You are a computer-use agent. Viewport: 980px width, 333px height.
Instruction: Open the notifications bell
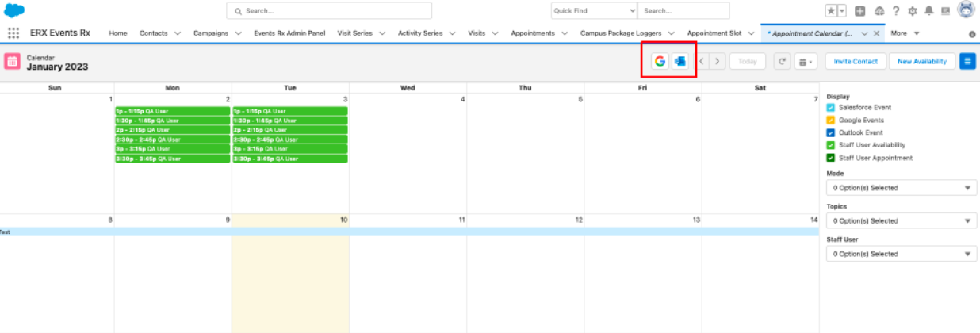(x=928, y=10)
